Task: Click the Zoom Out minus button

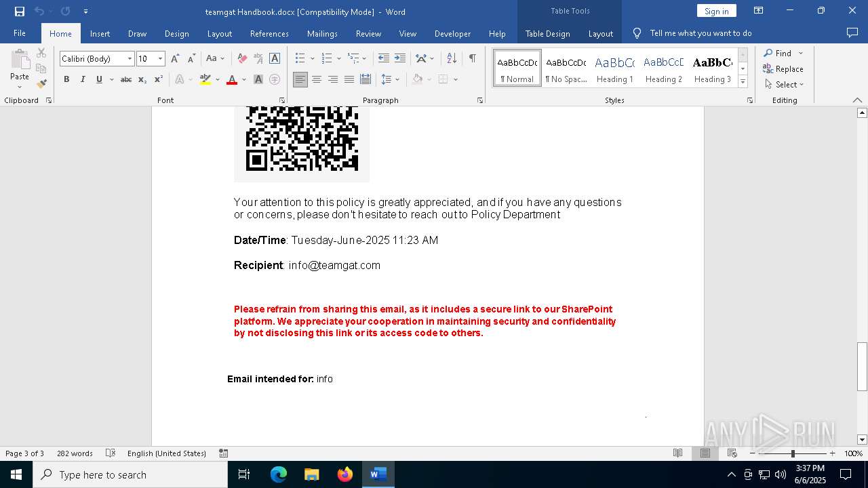Action: click(753, 453)
